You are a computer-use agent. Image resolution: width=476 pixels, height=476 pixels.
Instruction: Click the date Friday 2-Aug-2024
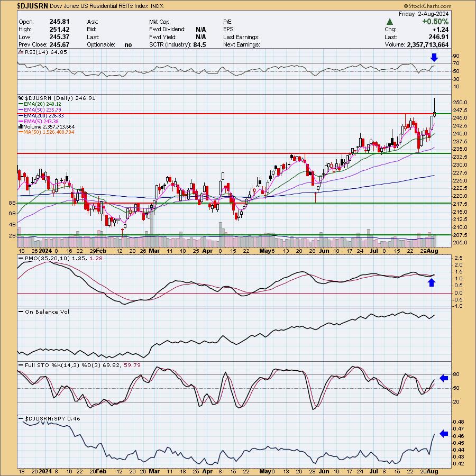(x=424, y=14)
